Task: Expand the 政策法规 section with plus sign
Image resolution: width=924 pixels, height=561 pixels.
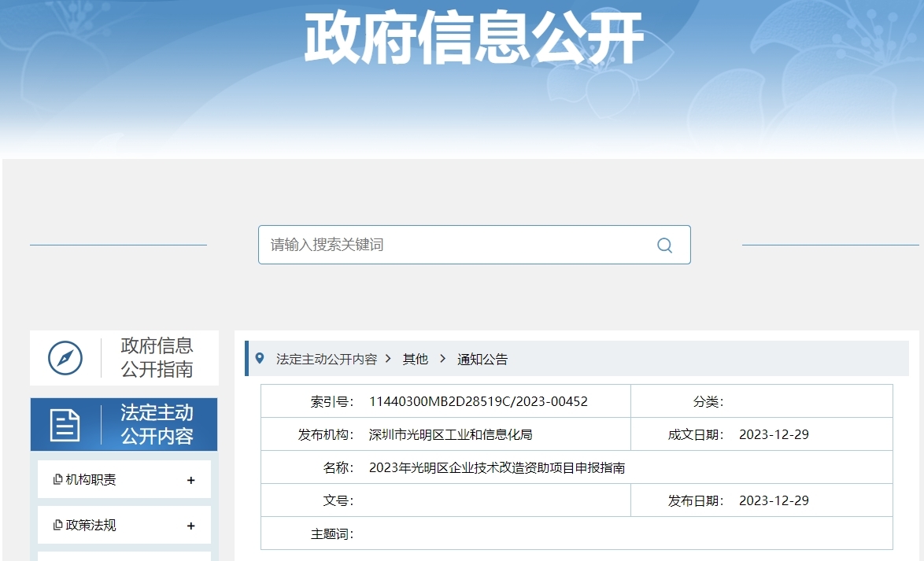Action: click(x=190, y=526)
